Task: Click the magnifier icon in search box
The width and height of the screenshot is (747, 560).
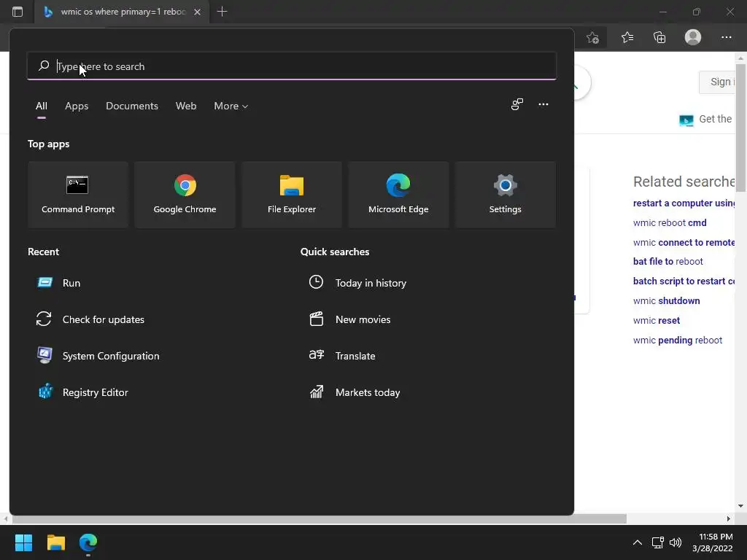Action: (44, 66)
